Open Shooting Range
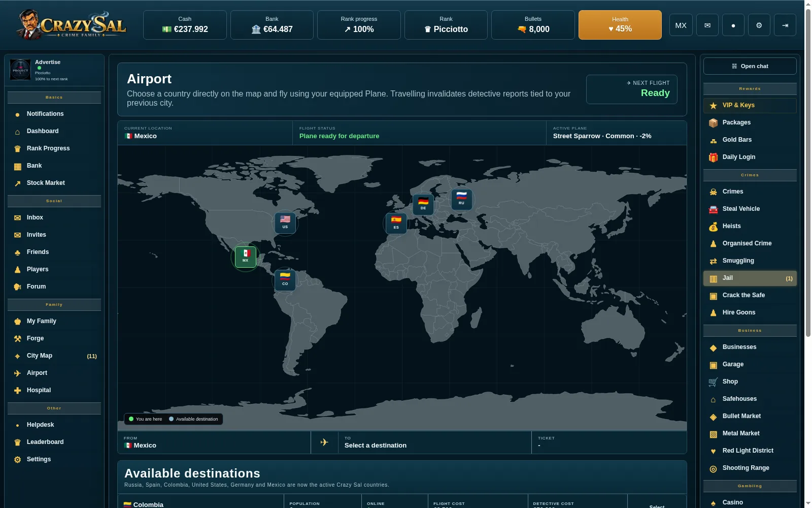 pyautogui.click(x=750, y=468)
